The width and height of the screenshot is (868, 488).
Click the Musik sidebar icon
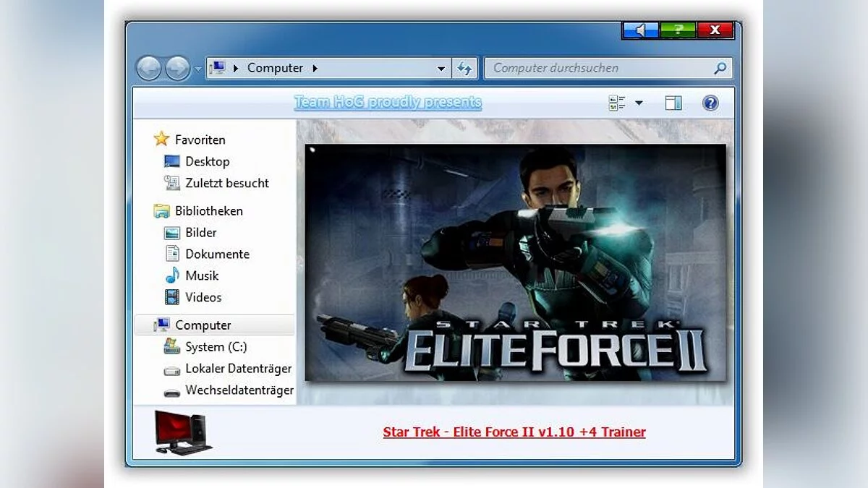[171, 275]
